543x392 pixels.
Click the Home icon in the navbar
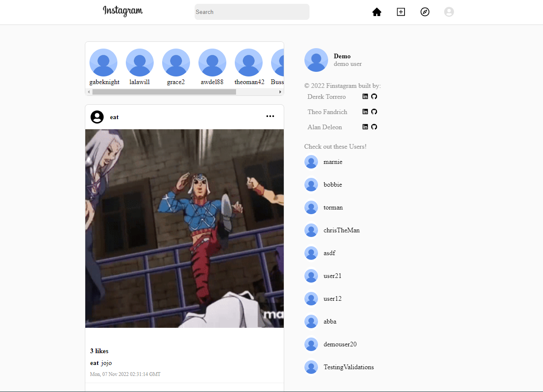377,12
